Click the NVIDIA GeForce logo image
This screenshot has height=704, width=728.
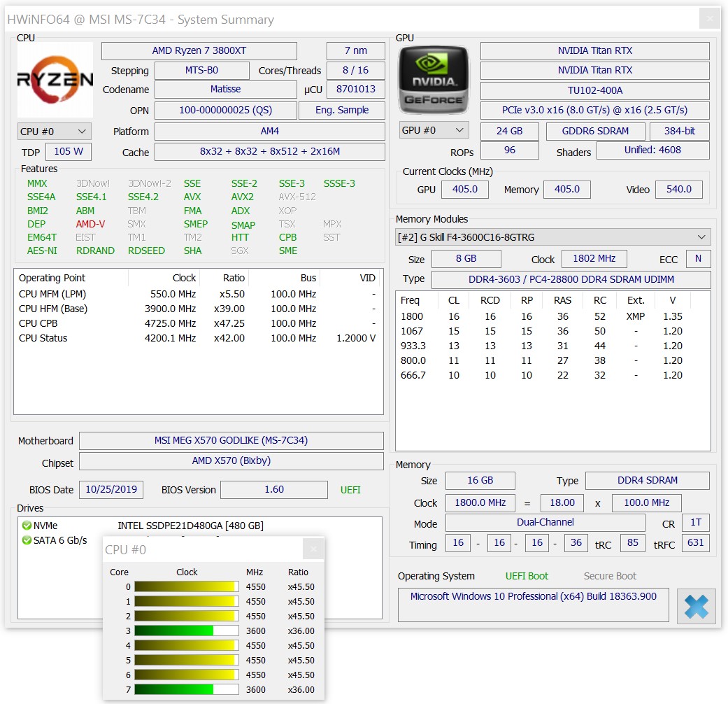[434, 80]
